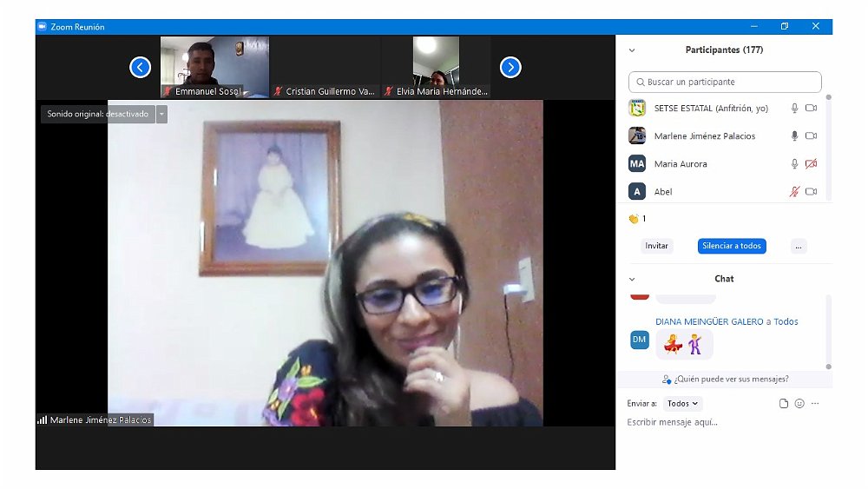
Task: Open participants more options '...' menu
Action: [x=799, y=246]
